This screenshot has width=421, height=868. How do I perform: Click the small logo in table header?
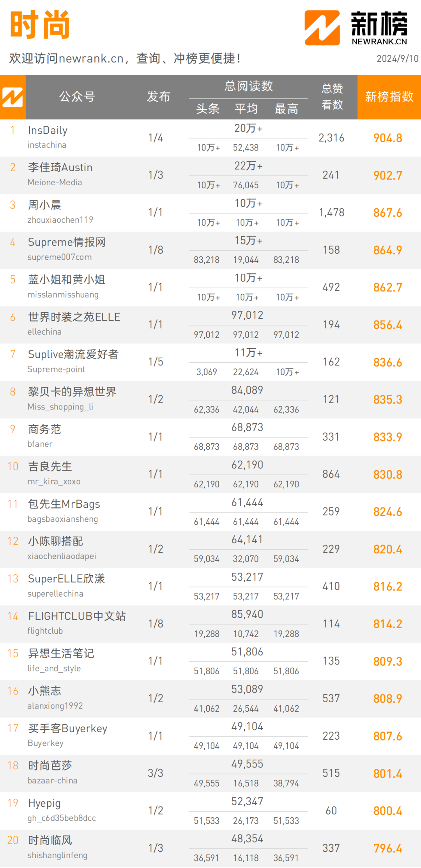tap(12, 97)
